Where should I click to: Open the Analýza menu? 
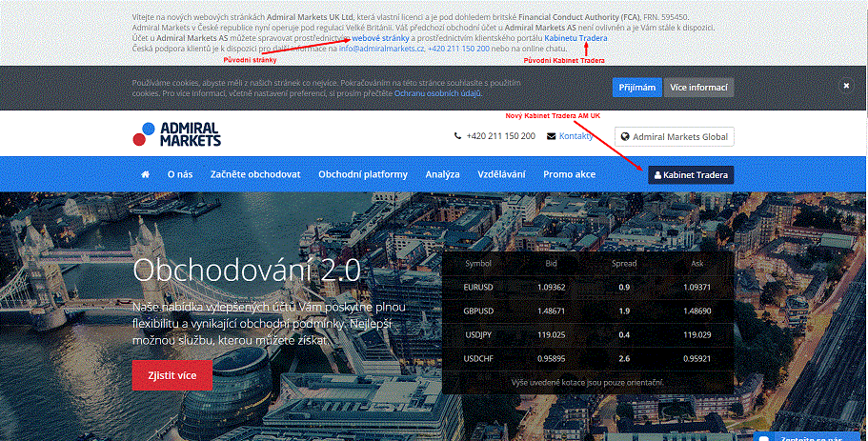442,174
